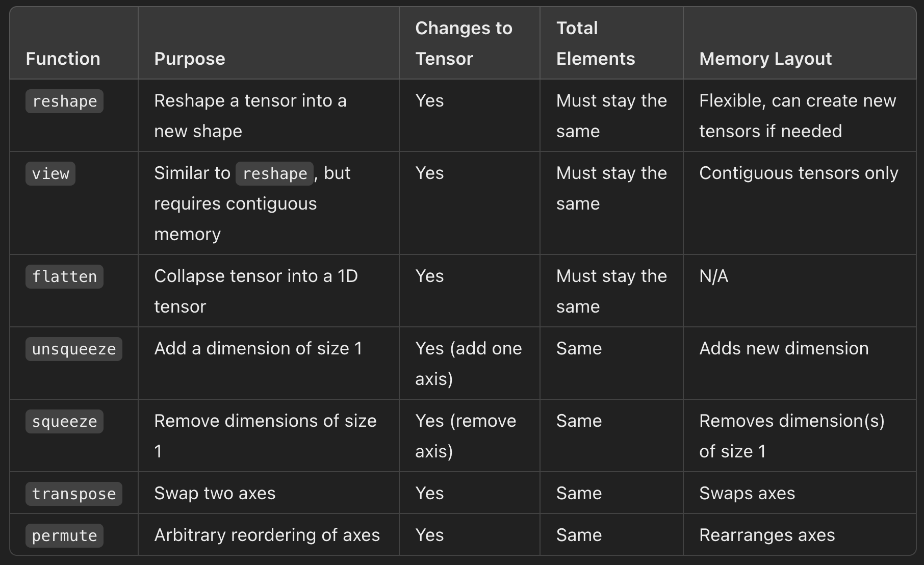Image resolution: width=924 pixels, height=565 pixels.
Task: Select the view function code label
Action: pyautogui.click(x=50, y=173)
